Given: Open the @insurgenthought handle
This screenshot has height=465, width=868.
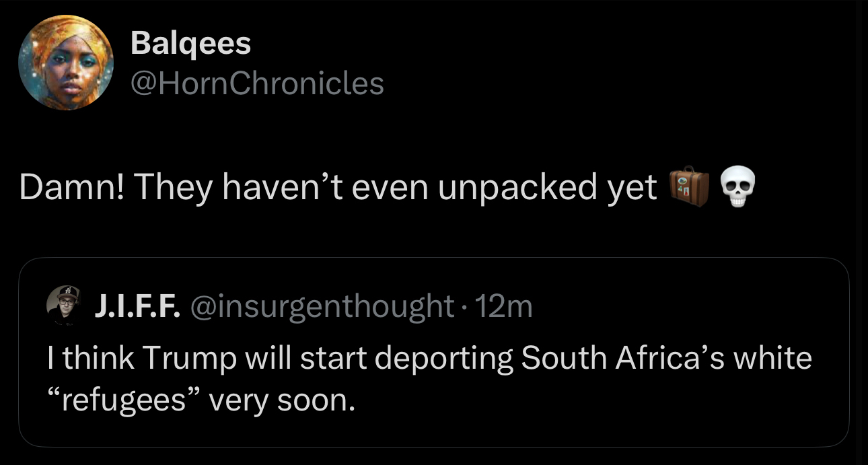Looking at the screenshot, I should point(322,307).
